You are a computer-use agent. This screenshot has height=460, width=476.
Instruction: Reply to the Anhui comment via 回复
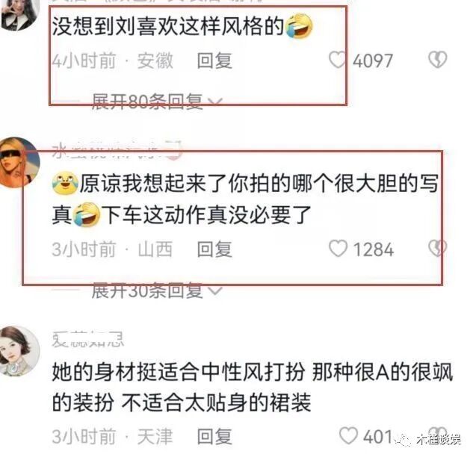click(x=214, y=60)
